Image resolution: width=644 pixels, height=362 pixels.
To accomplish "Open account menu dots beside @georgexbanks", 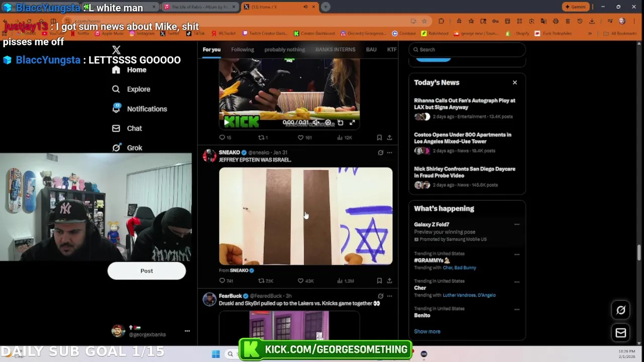I will [187, 331].
